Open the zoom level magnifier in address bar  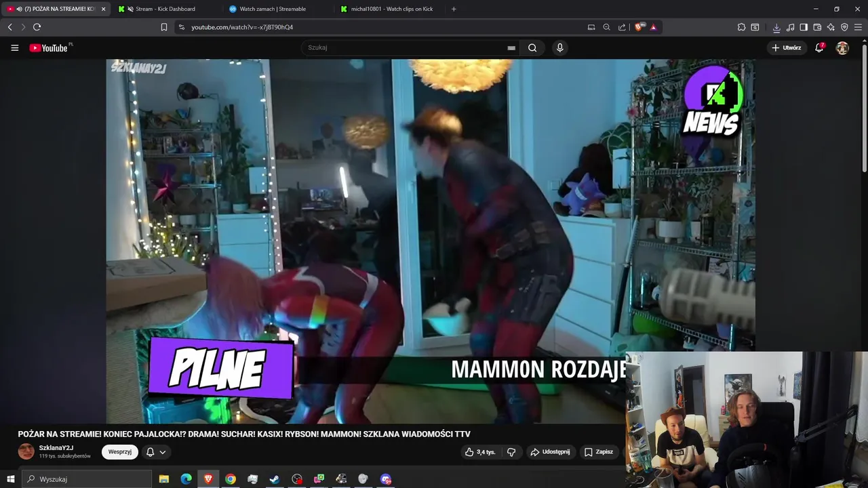(x=606, y=27)
